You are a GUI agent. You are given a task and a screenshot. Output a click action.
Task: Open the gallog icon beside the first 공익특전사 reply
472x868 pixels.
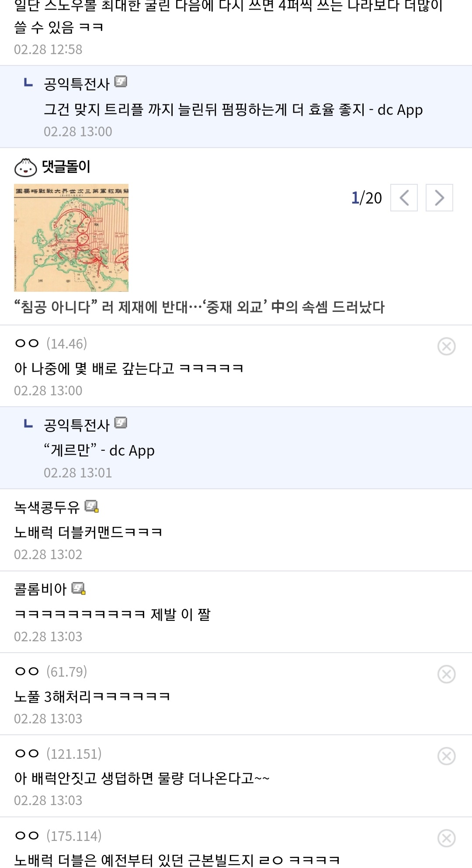(121, 82)
